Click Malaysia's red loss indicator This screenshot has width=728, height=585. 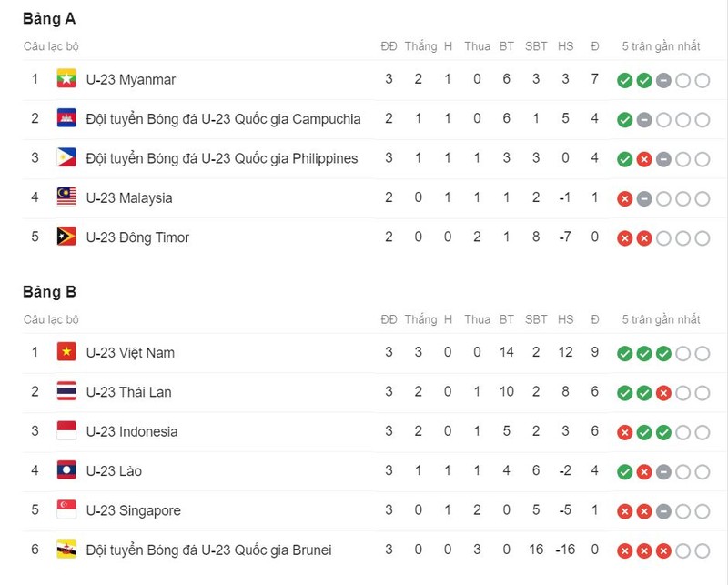(624, 199)
